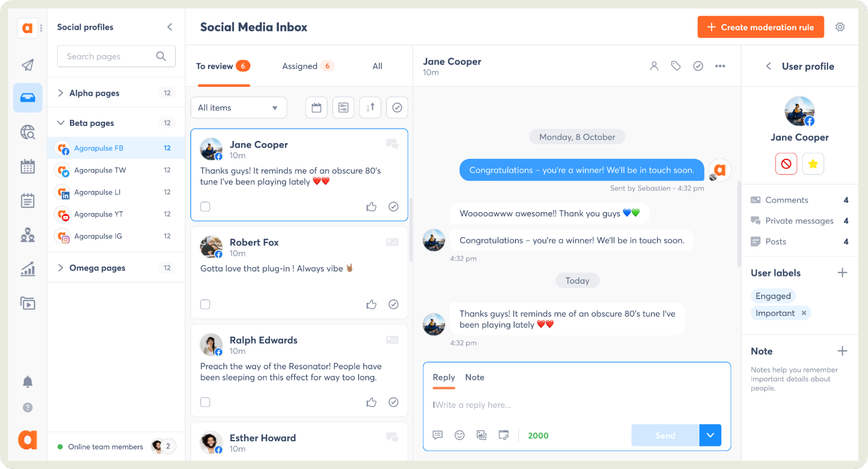Image resolution: width=868 pixels, height=469 pixels.
Task: Open the label tag icon in conversation header
Action: tap(676, 66)
